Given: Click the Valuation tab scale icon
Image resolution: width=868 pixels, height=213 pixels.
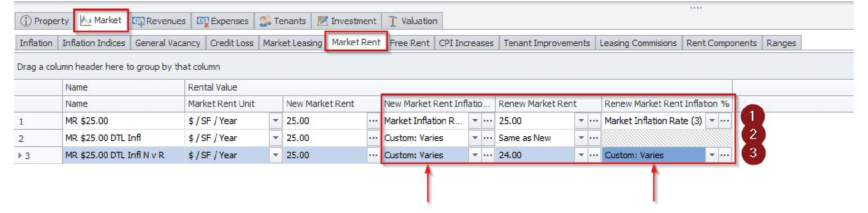Looking at the screenshot, I should pos(392,21).
